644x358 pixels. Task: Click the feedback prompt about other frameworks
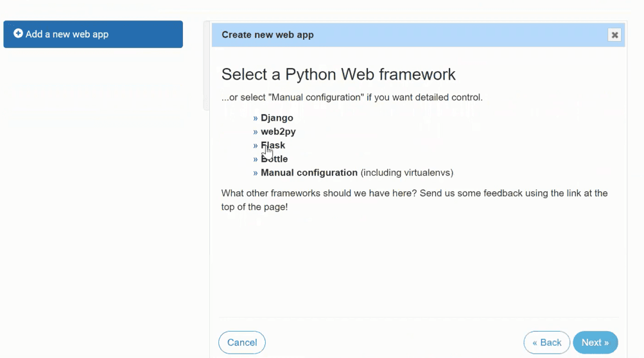click(414, 200)
